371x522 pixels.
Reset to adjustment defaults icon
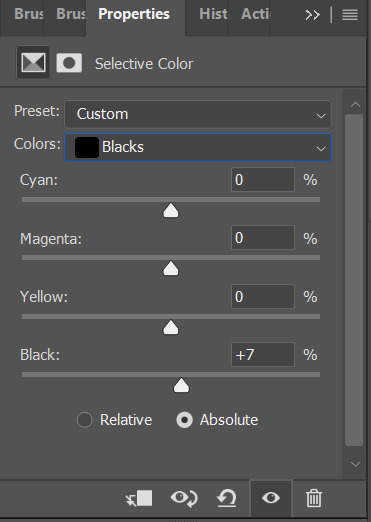tap(227, 499)
